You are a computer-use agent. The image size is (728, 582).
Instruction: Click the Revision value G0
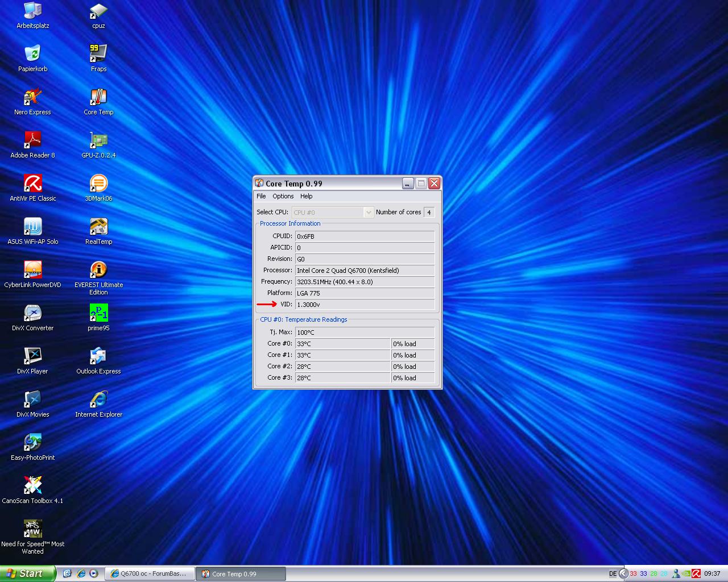pyautogui.click(x=365, y=259)
